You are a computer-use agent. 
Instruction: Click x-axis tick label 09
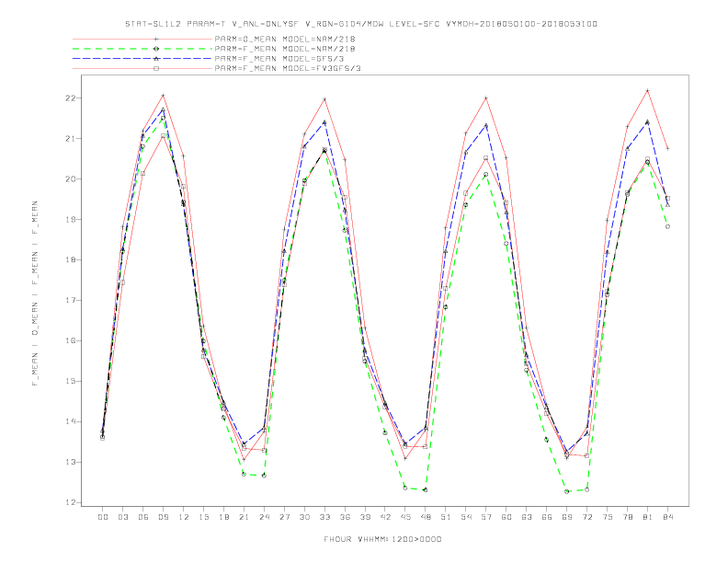pos(163,517)
